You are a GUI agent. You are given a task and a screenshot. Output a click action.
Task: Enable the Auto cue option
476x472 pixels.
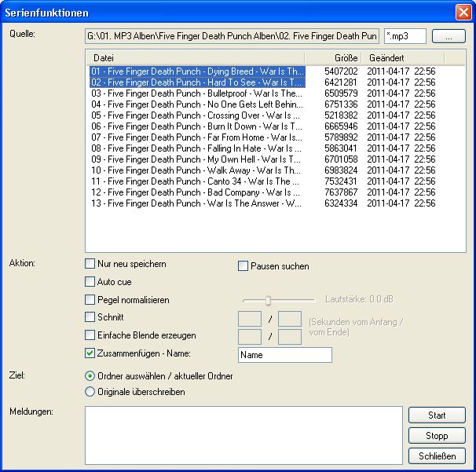(90, 282)
